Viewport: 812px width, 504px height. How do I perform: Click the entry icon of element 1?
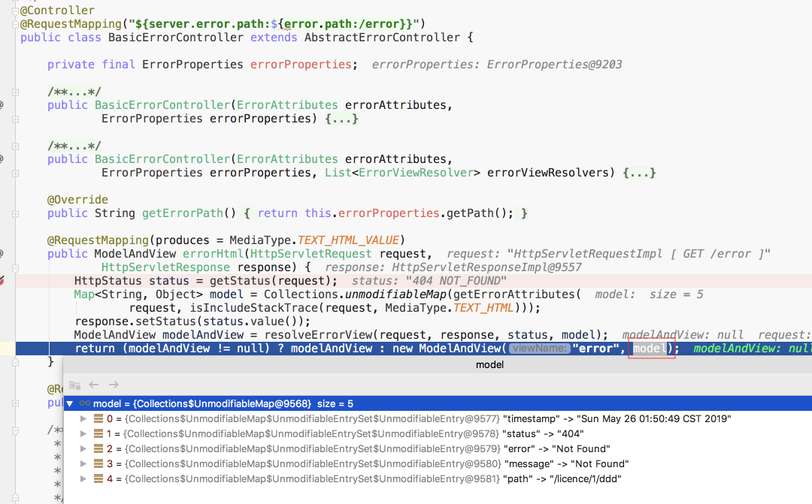pyautogui.click(x=98, y=433)
